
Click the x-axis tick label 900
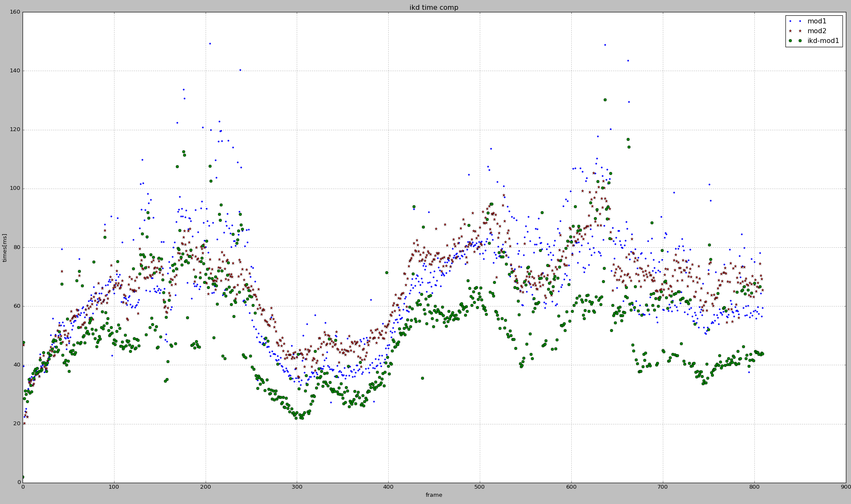[845, 487]
